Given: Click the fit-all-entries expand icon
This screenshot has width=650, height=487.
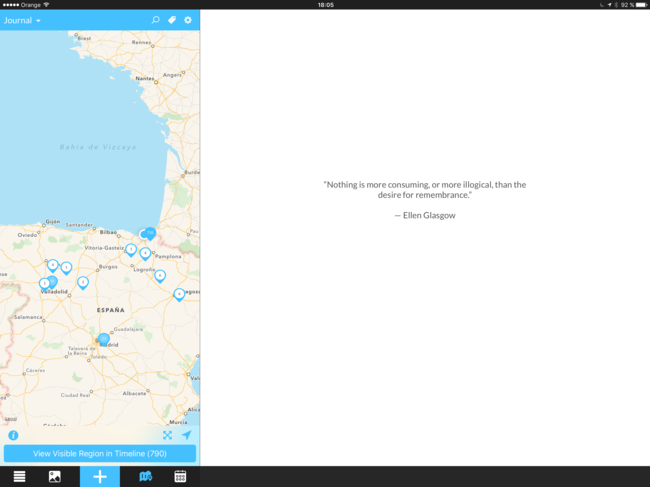Looking at the screenshot, I should click(167, 435).
